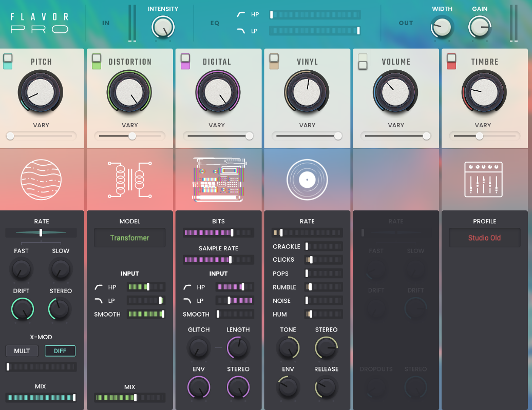Click the Vinyl Rumble slider

324,287
